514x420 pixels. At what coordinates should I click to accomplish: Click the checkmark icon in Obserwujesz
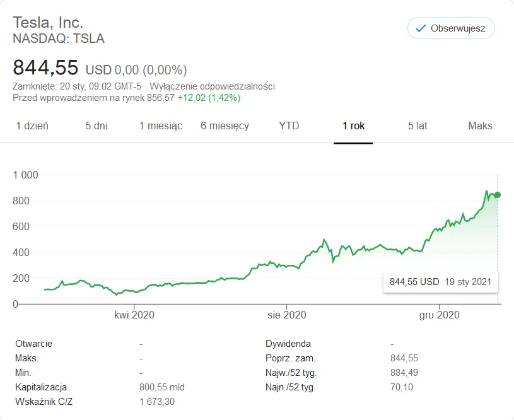[421, 28]
